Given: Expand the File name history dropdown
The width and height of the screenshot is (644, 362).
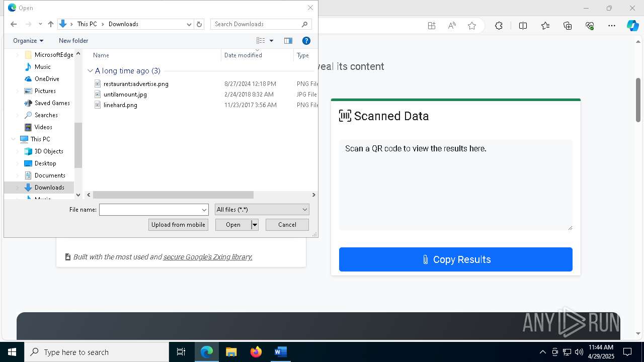Looking at the screenshot, I should tap(204, 210).
